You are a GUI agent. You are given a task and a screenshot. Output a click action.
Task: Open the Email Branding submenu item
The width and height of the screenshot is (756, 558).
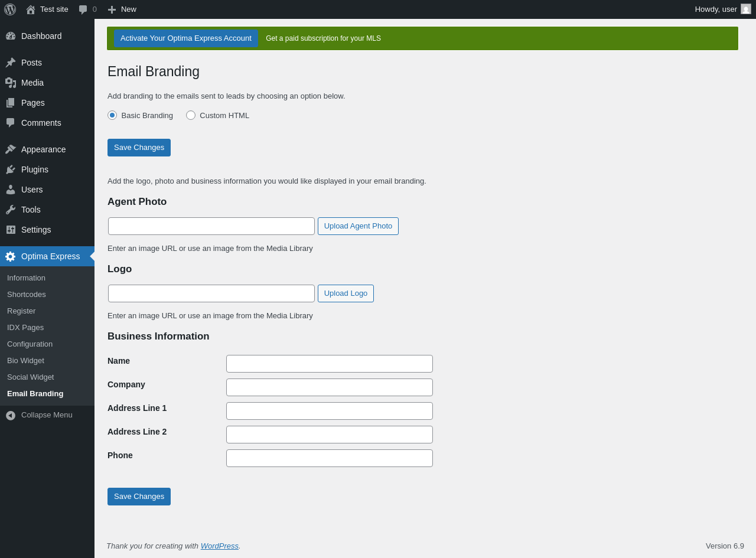35,393
